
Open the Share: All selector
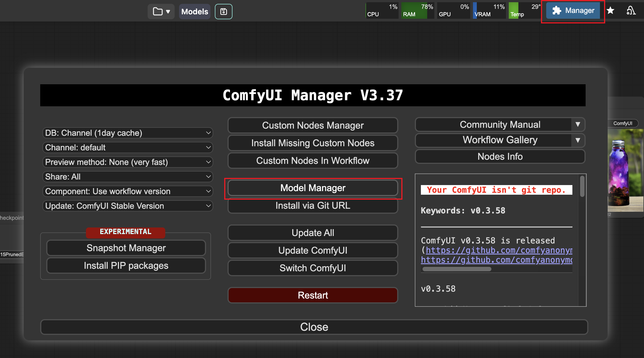click(x=128, y=177)
